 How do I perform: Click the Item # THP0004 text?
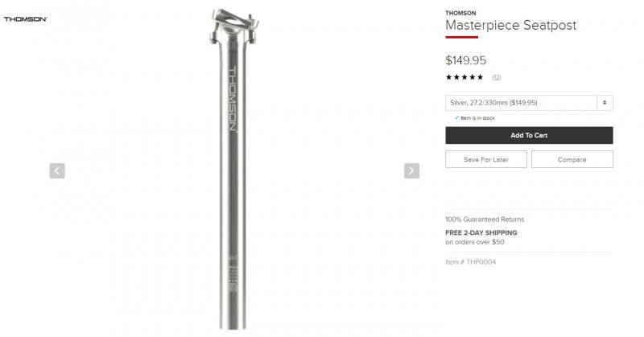pos(471,262)
